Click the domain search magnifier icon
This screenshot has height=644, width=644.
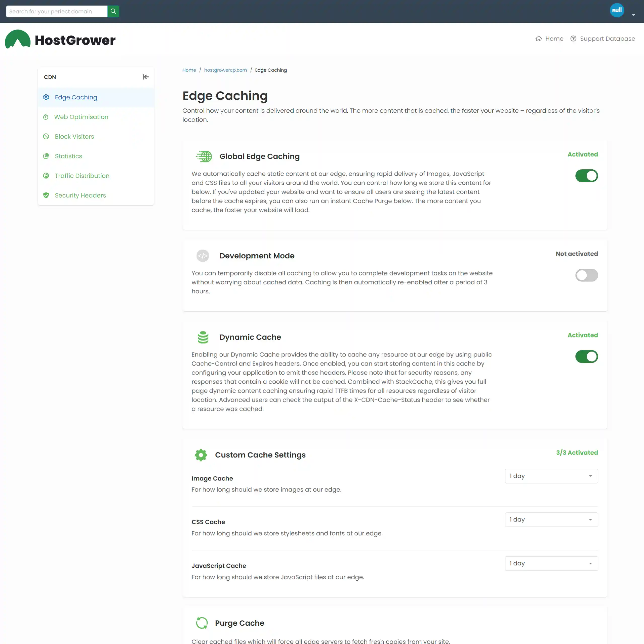click(x=113, y=11)
